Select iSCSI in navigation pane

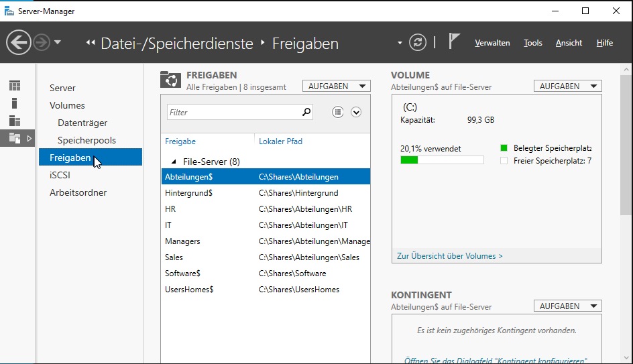[60, 175]
